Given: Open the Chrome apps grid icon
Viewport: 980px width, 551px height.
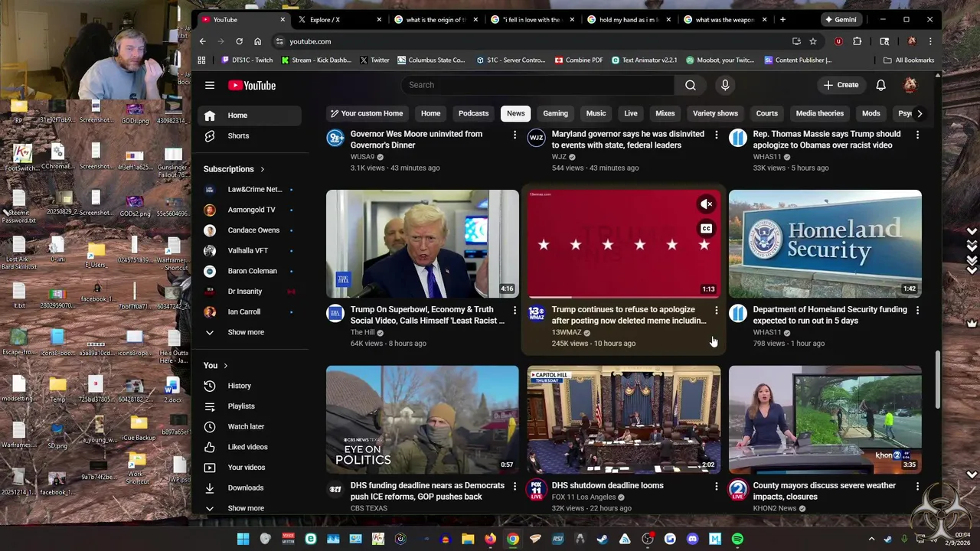Looking at the screenshot, I should (201, 60).
